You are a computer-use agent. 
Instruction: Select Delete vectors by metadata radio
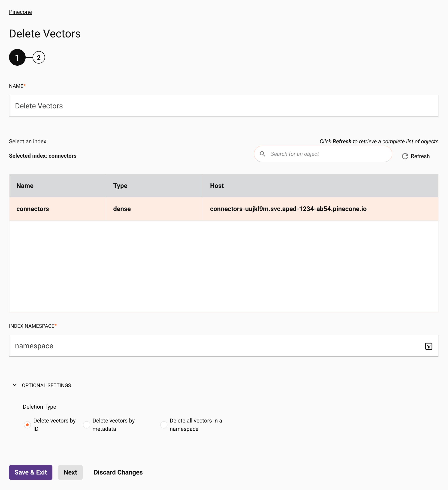(x=86, y=425)
